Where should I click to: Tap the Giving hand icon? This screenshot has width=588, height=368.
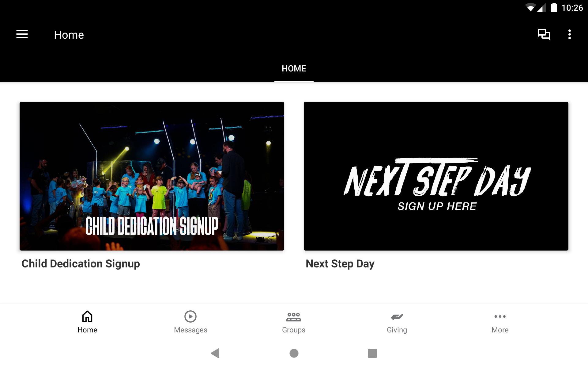(x=397, y=317)
